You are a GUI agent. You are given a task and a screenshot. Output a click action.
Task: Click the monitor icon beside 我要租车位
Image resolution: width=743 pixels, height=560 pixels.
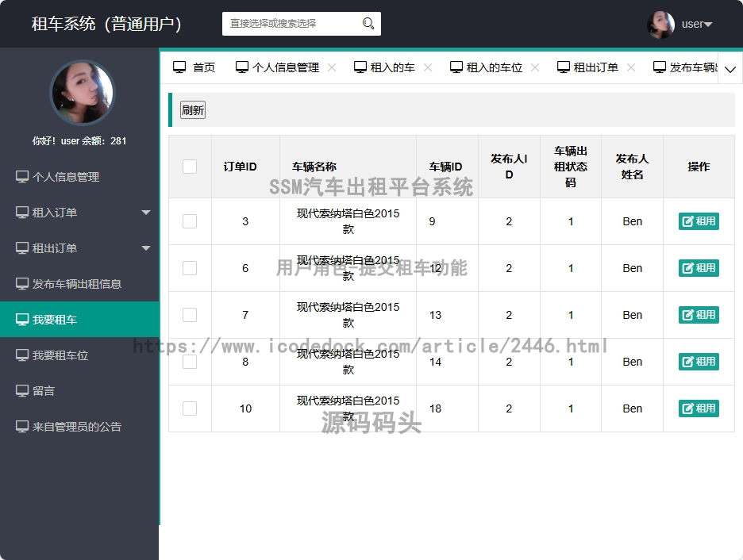[21, 355]
